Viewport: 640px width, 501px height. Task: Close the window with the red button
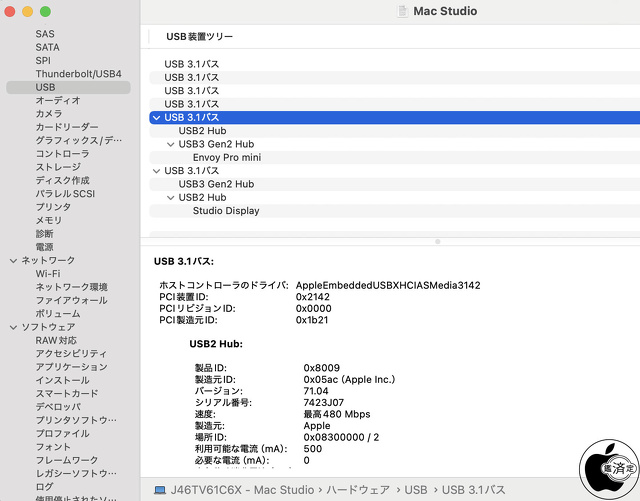(12, 11)
